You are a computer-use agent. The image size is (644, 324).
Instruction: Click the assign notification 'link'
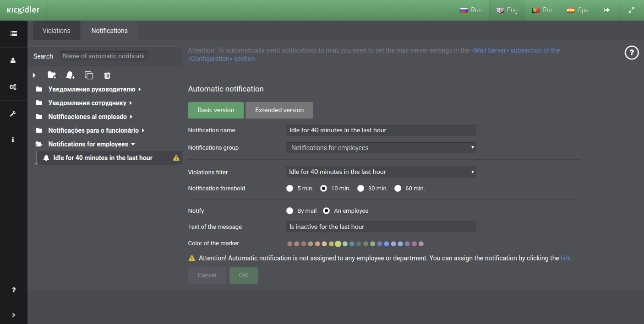tap(566, 258)
